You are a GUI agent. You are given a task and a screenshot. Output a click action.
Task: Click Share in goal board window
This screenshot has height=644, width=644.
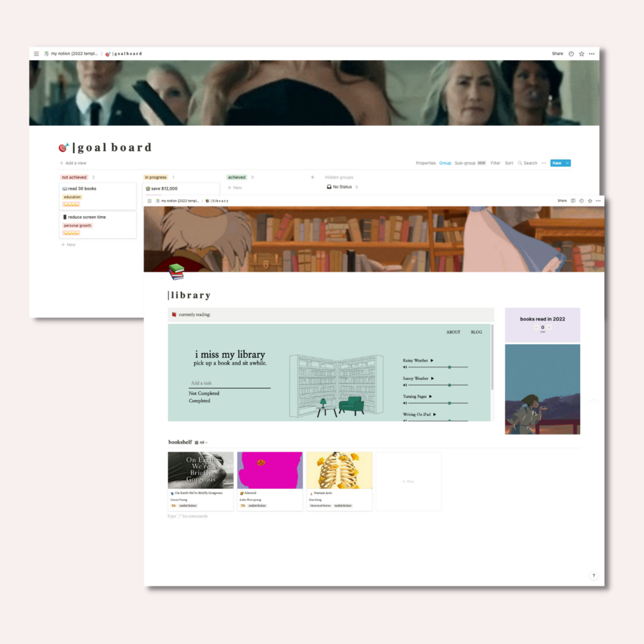(557, 54)
